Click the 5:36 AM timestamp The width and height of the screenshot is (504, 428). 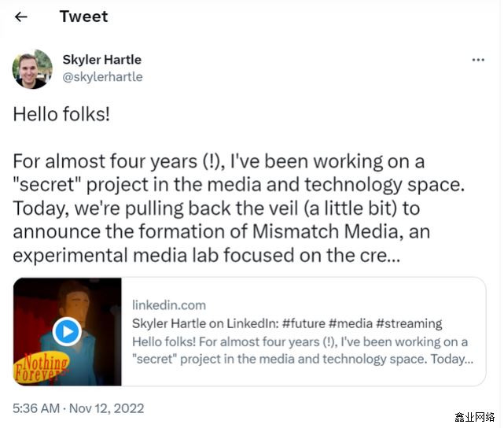click(36, 408)
